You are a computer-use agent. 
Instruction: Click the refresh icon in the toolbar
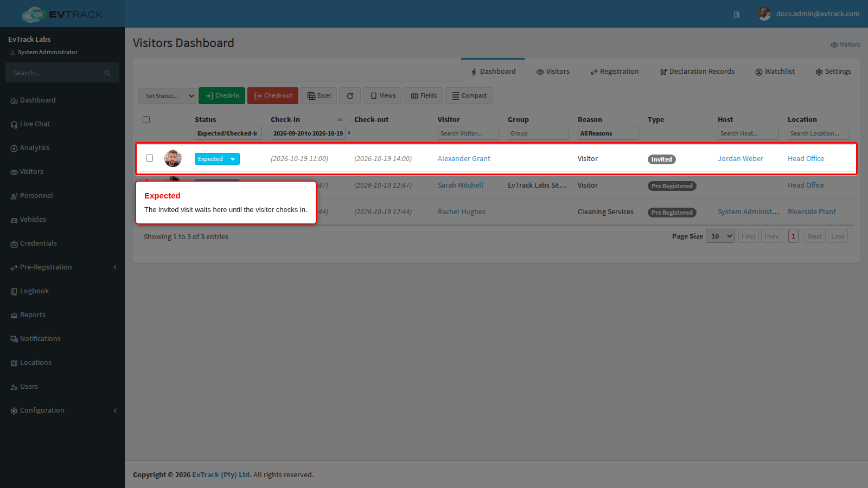coord(350,96)
